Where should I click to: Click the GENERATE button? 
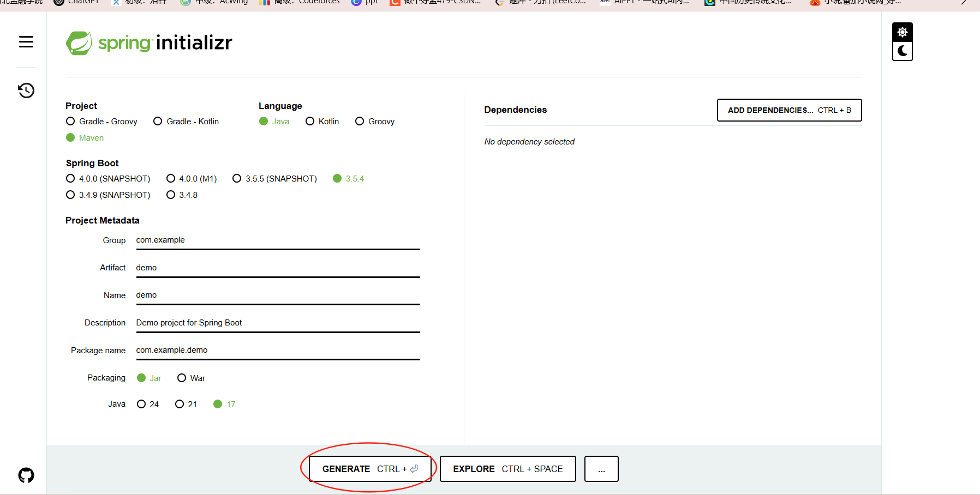[370, 469]
